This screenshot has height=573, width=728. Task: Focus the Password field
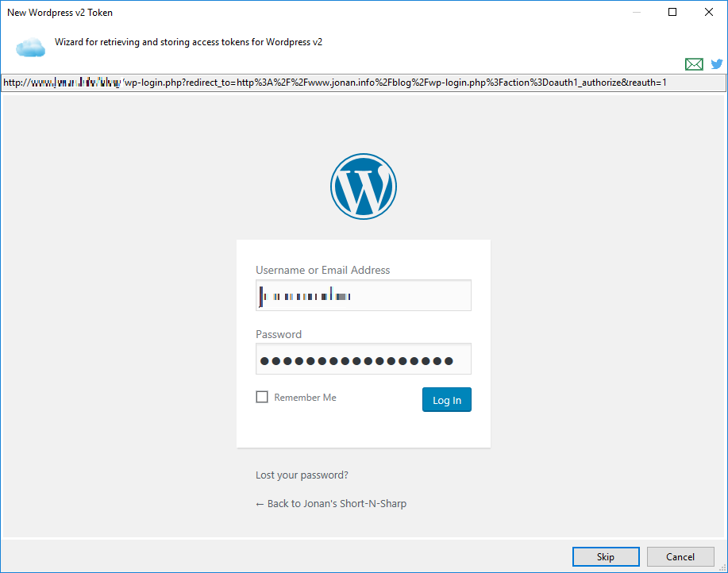click(364, 359)
